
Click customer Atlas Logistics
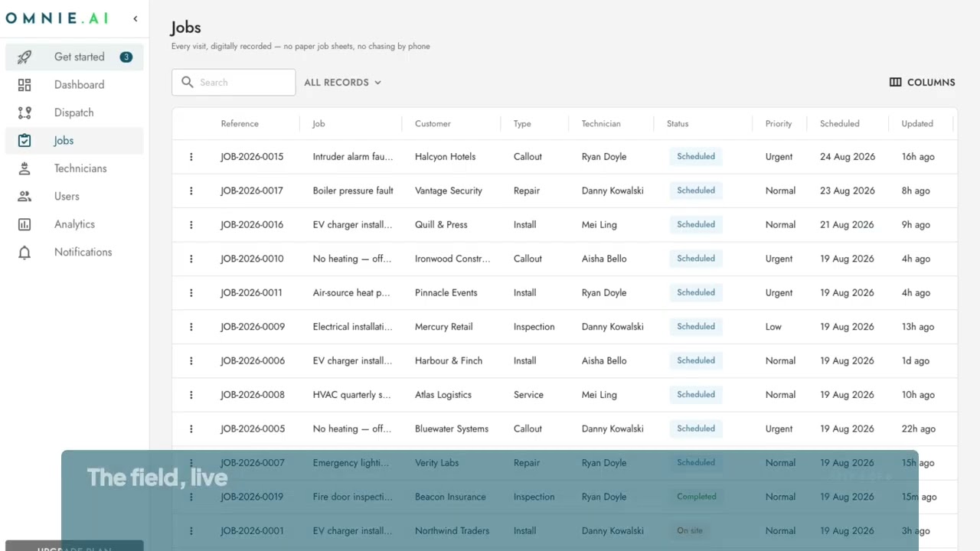[443, 395]
